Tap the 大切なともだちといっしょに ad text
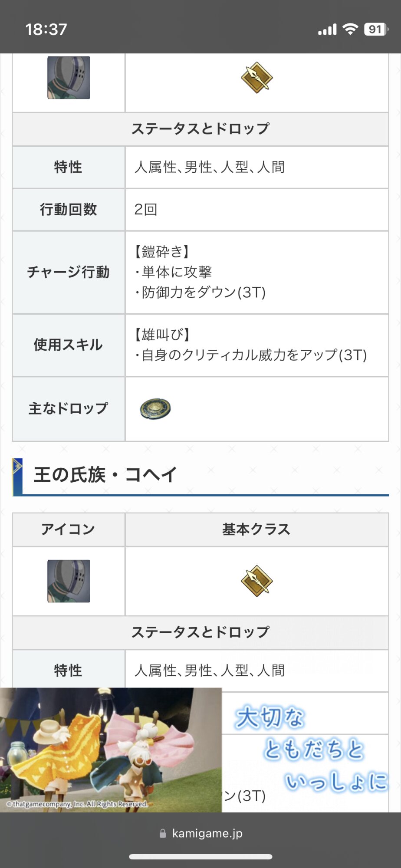 [x=311, y=748]
